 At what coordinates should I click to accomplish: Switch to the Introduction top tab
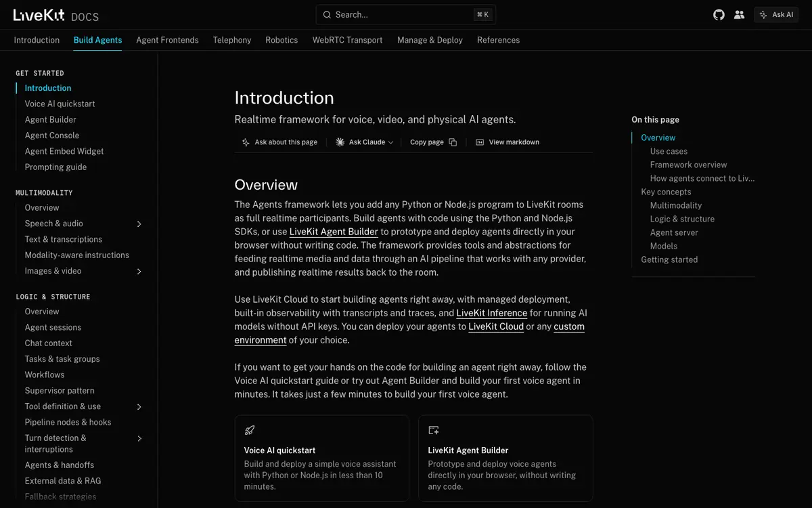[37, 40]
